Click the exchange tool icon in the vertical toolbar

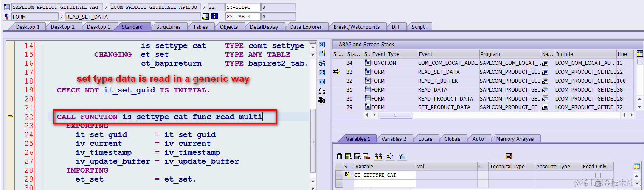click(322, 63)
